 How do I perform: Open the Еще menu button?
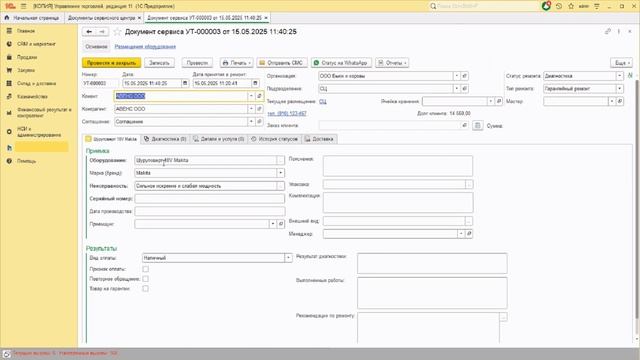click(x=621, y=63)
